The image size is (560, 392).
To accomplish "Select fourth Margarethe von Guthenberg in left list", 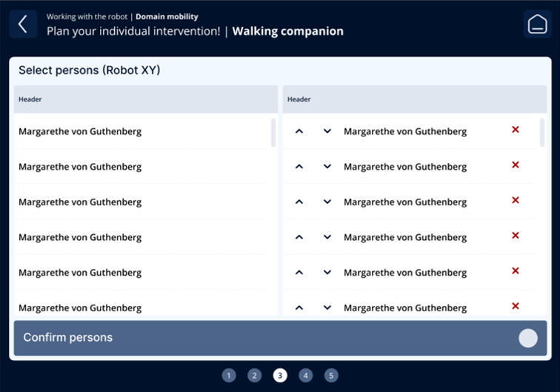I will [x=140, y=238].
